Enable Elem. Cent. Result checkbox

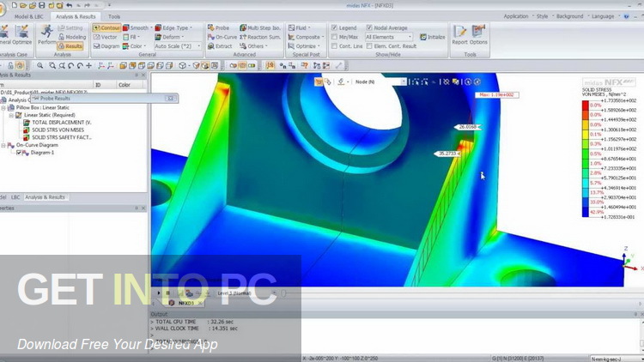[x=369, y=46]
